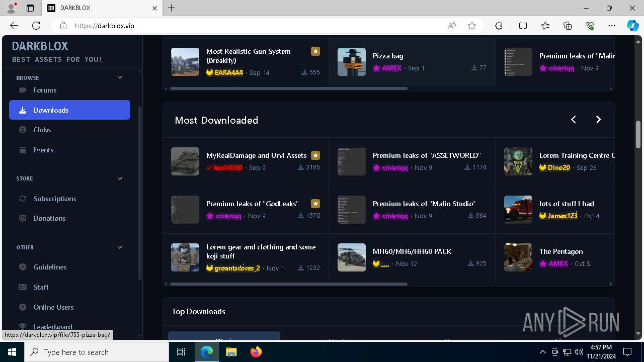
Task: View James123 user profile
Action: point(562,216)
